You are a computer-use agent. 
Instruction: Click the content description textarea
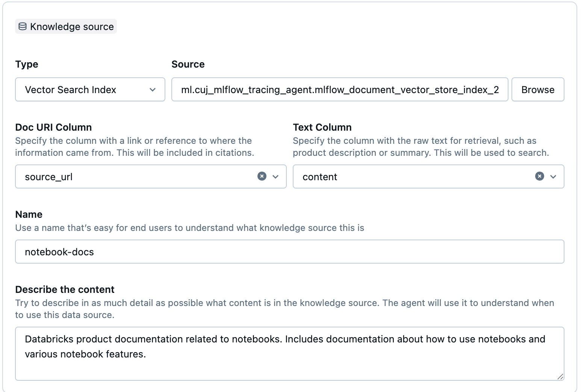[x=289, y=353]
